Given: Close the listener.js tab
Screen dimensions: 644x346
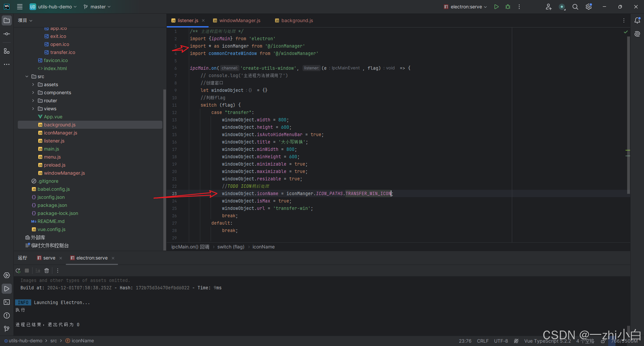Looking at the screenshot, I should pos(203,20).
